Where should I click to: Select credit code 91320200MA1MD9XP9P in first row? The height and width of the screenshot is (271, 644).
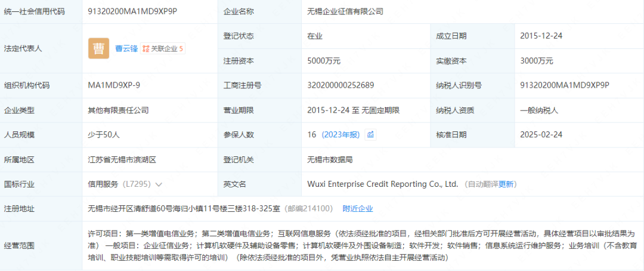click(132, 11)
